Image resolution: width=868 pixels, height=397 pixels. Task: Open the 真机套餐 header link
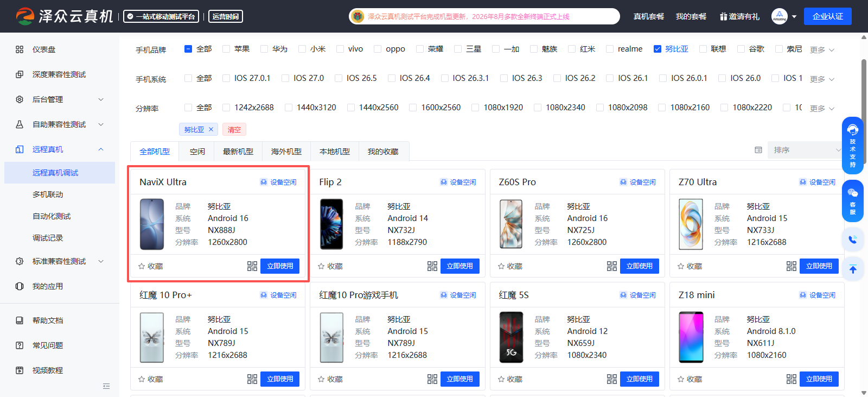(649, 16)
